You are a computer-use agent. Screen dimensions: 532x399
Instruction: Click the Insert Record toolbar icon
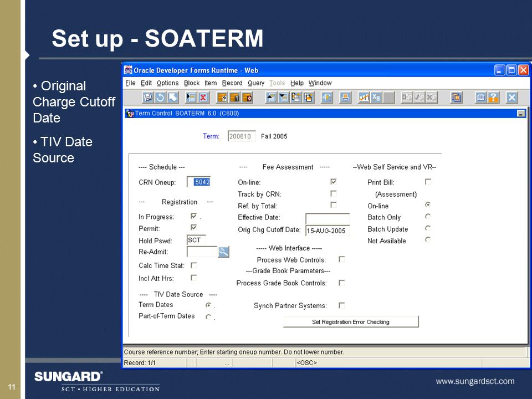click(191, 98)
